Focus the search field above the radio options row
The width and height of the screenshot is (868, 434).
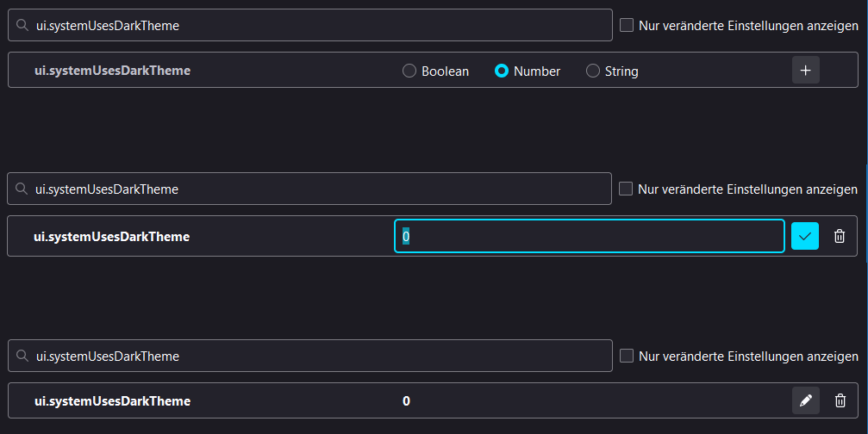(x=319, y=26)
